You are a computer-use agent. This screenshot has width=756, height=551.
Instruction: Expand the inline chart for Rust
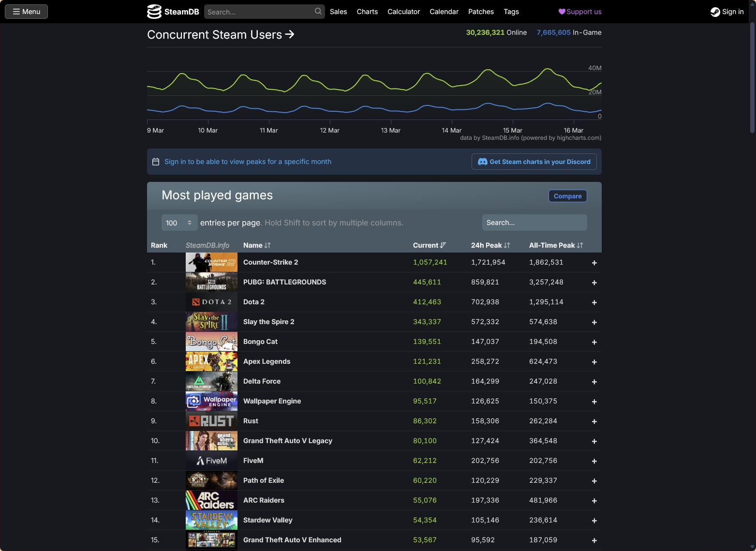pyautogui.click(x=594, y=421)
